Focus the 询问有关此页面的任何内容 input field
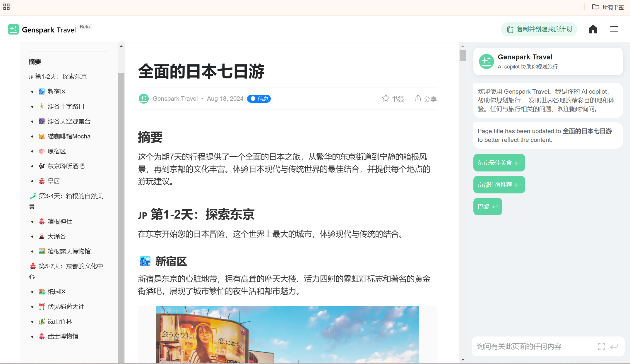The height and width of the screenshot is (364, 630). [534, 346]
